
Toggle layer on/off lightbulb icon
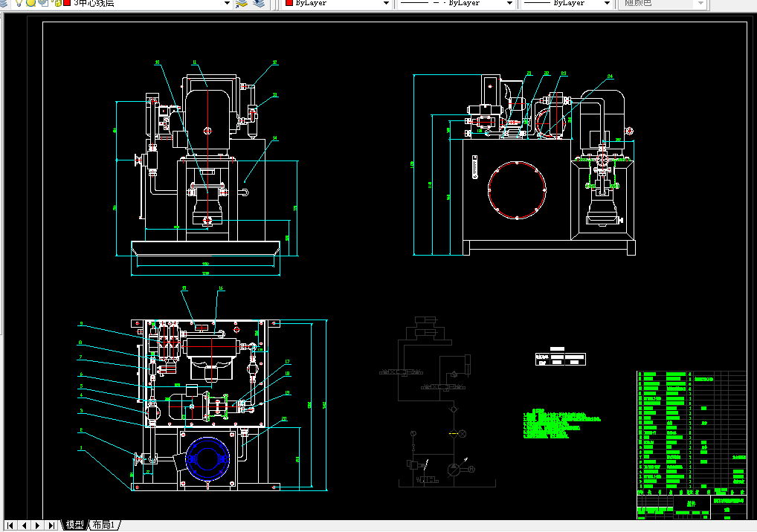[x=19, y=3]
